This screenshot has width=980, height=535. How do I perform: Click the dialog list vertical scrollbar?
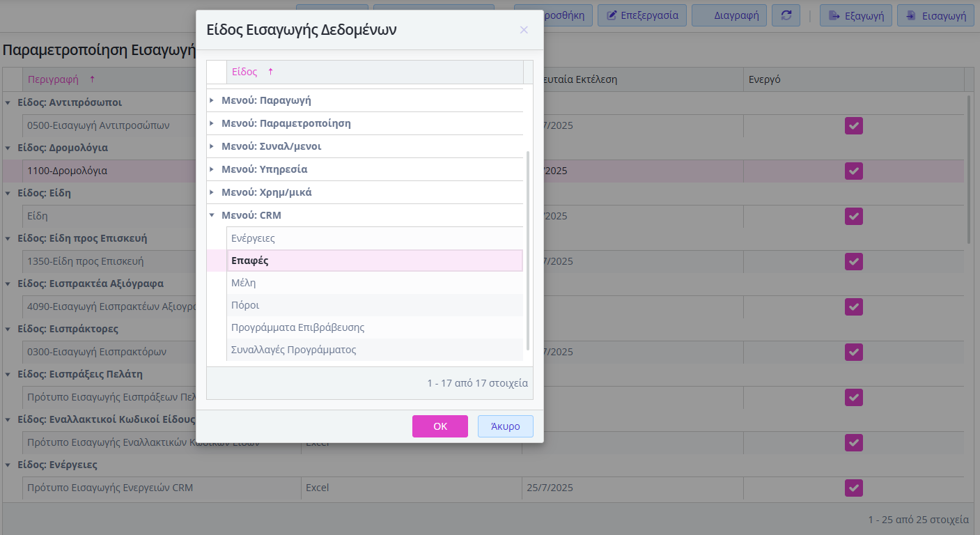(528, 251)
